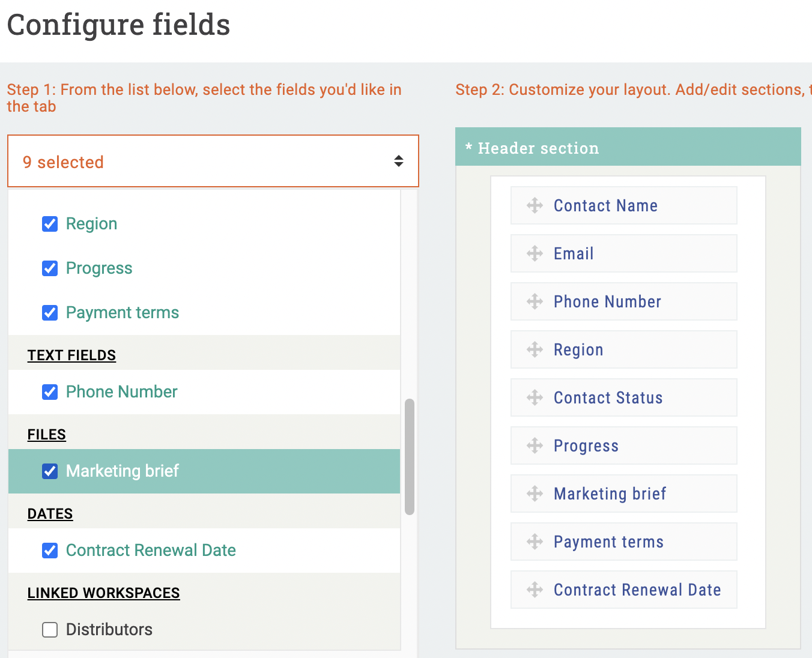This screenshot has height=658, width=812.
Task: Click the move handle on Progress layout row
Action: click(535, 445)
